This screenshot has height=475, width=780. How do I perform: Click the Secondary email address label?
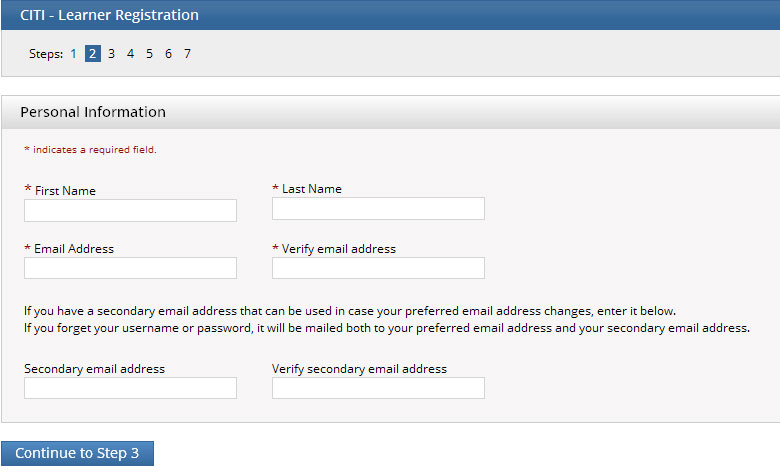click(x=94, y=369)
